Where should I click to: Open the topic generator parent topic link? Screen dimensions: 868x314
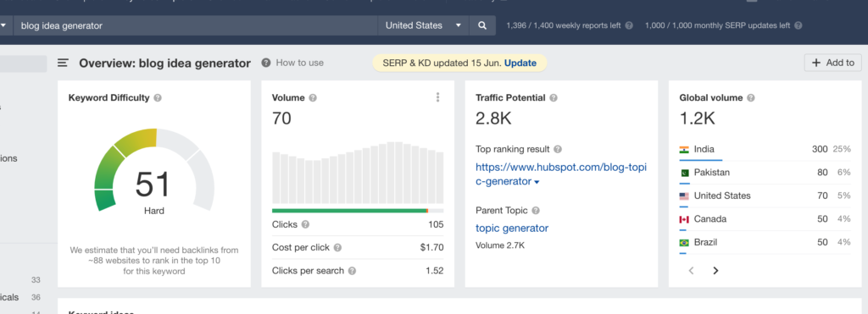coord(512,229)
